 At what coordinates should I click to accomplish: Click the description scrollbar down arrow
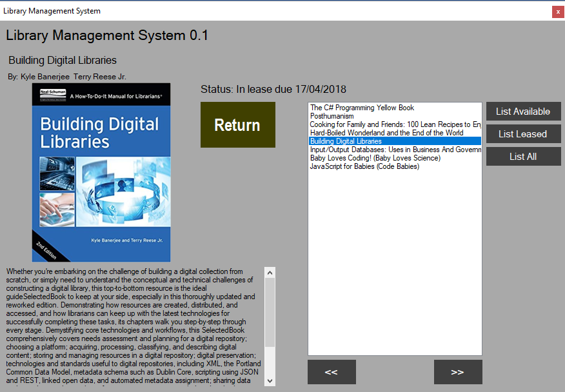tap(270, 380)
